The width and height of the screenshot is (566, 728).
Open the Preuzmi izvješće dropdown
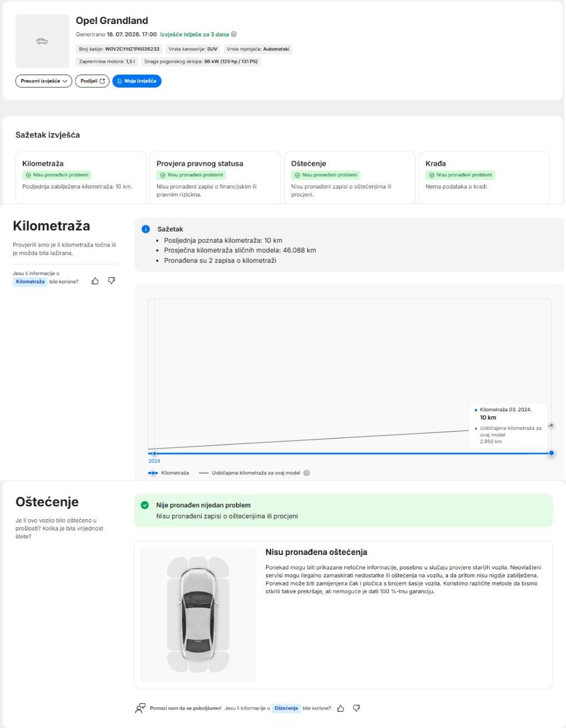43,81
